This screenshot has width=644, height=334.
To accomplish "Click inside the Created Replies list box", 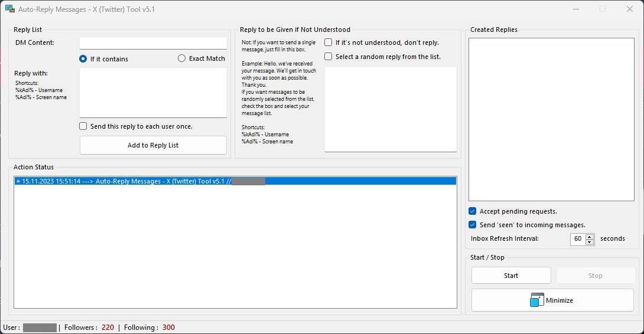I will pyautogui.click(x=551, y=119).
